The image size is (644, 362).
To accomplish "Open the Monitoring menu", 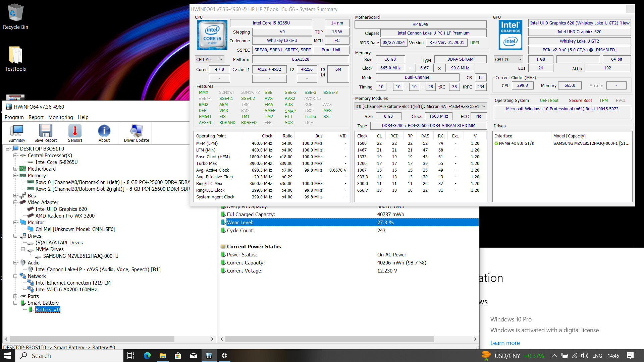I will pos(60,117).
